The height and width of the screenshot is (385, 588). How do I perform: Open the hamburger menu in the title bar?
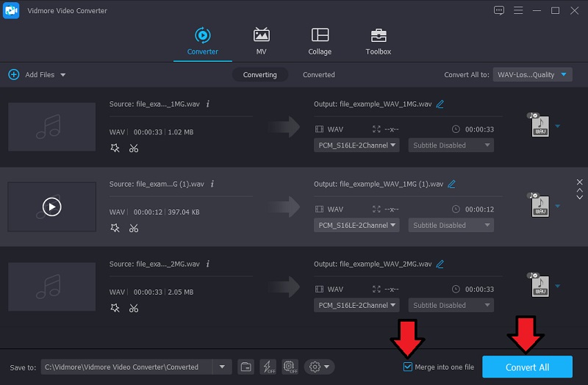point(519,10)
